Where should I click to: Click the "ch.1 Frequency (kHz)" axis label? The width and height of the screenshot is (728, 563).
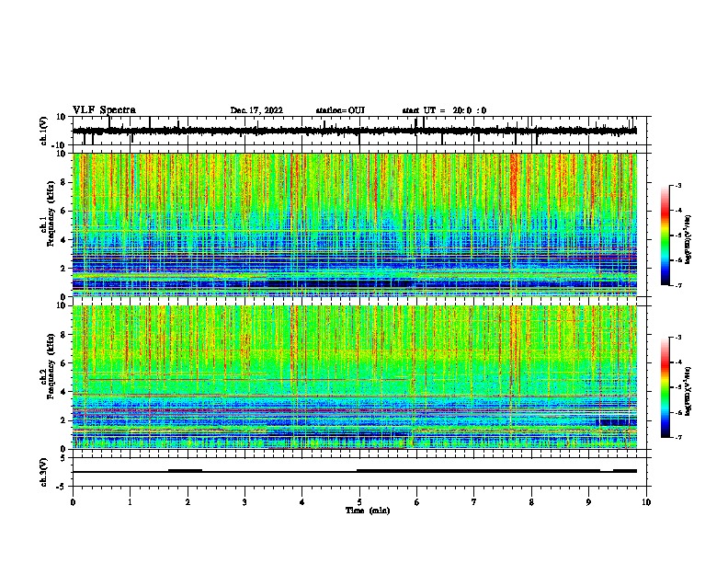(x=47, y=213)
